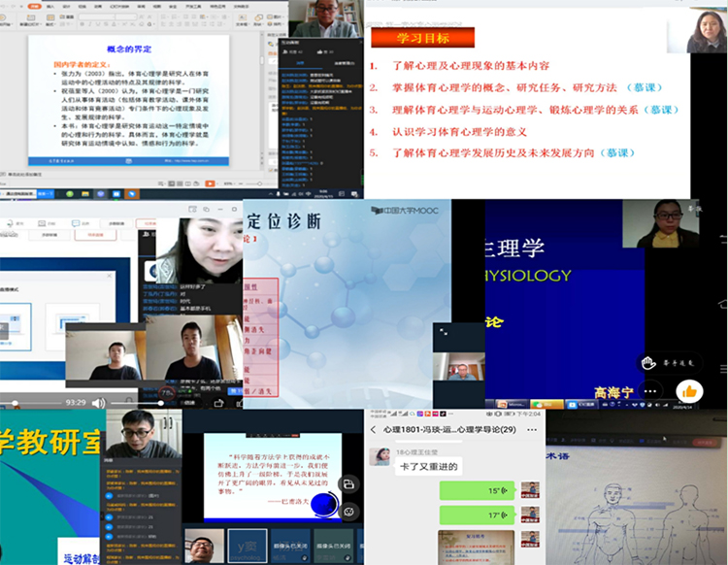
Task: Expand the small teacher video window
Action: click(x=443, y=332)
